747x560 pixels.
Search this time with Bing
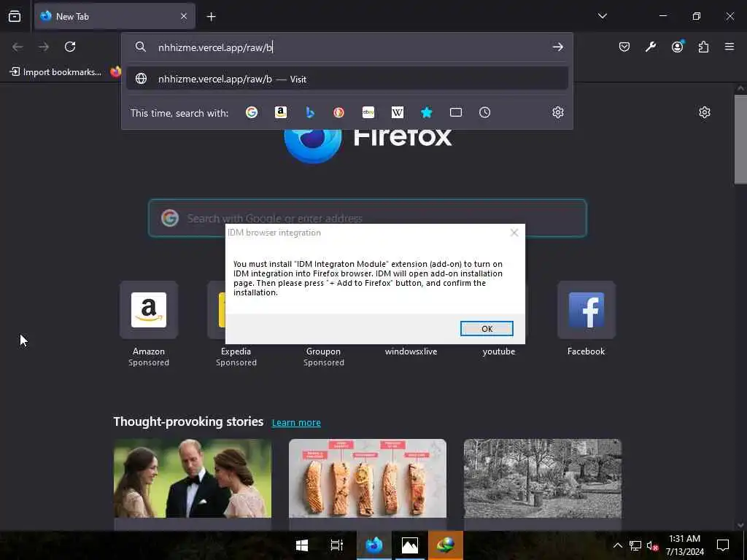(309, 112)
